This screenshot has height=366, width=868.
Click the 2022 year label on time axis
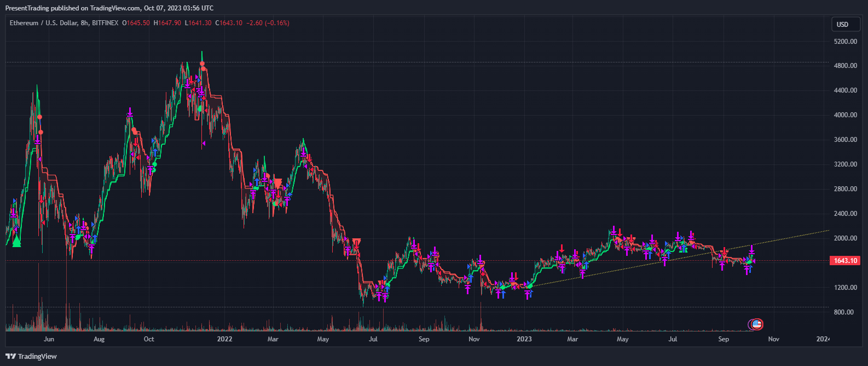tap(224, 339)
